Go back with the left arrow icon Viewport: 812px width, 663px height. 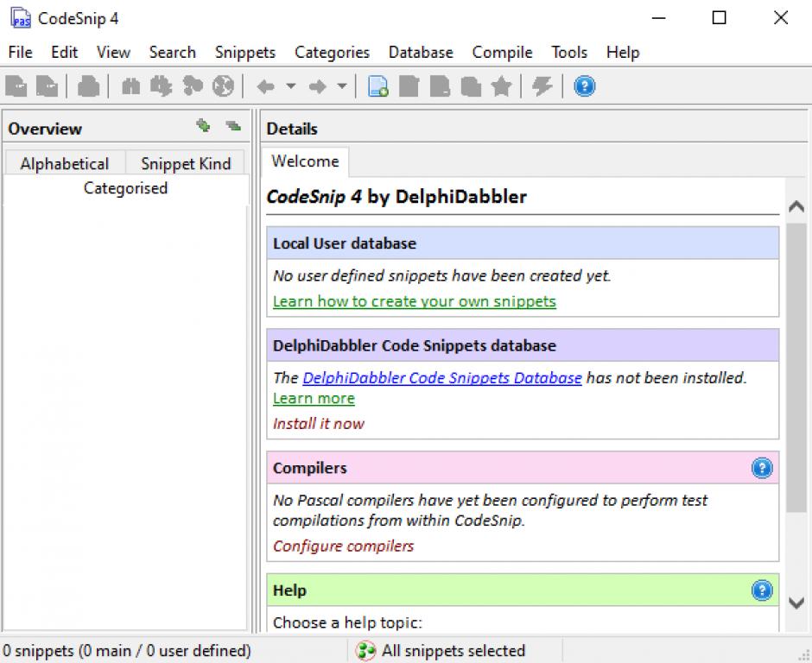tap(266, 86)
